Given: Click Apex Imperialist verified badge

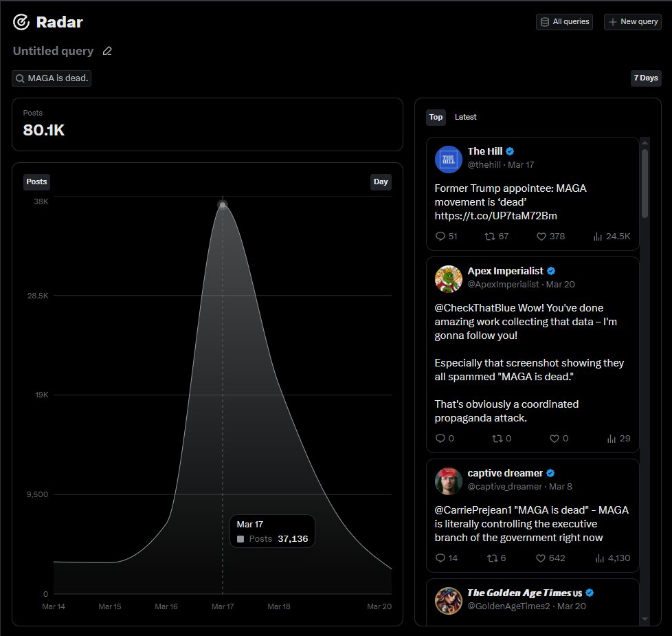Looking at the screenshot, I should tap(551, 271).
